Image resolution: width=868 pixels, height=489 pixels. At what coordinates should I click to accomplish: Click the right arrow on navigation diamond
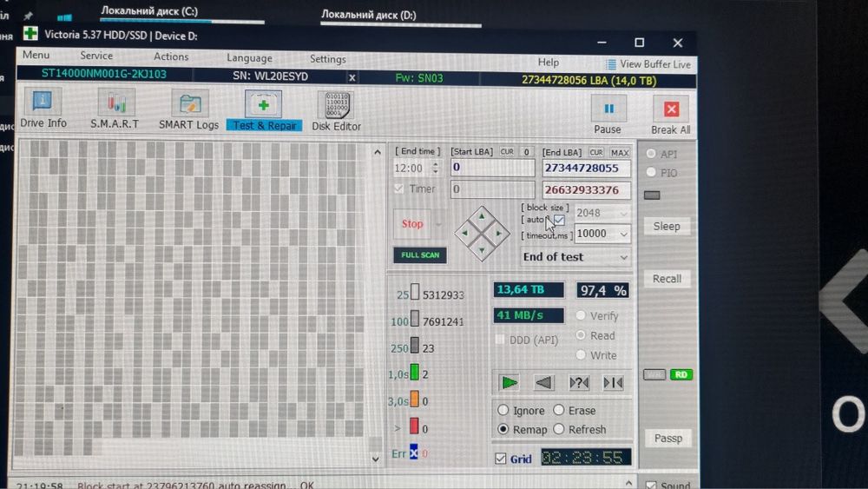point(499,233)
